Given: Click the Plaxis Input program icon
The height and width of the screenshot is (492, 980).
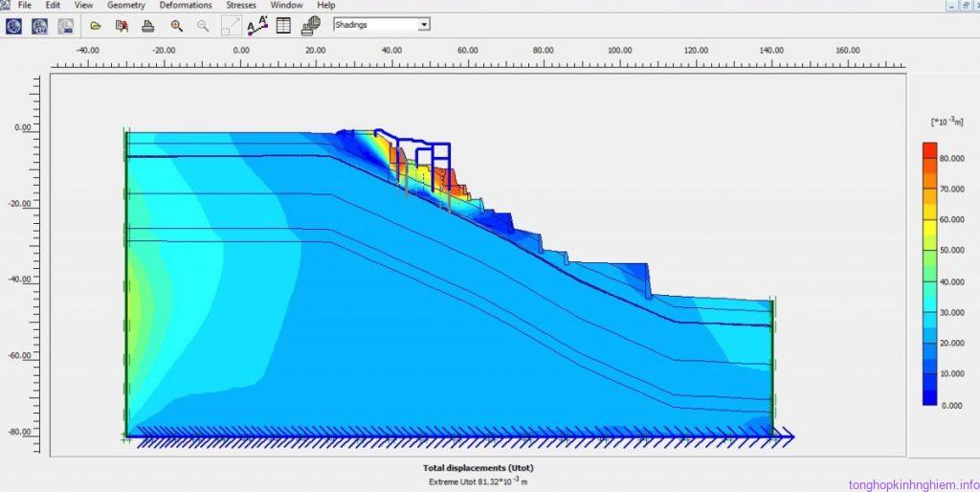Looking at the screenshot, I should (14, 26).
